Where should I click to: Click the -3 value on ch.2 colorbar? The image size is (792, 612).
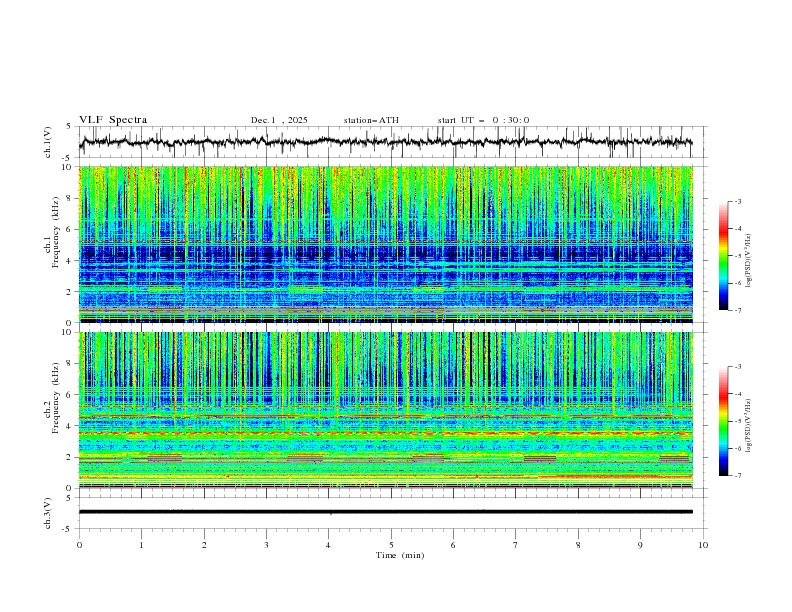(737, 368)
